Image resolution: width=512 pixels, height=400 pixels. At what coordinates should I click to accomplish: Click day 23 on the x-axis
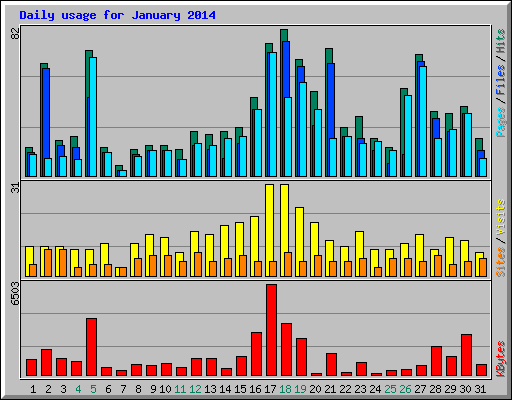click(361, 389)
